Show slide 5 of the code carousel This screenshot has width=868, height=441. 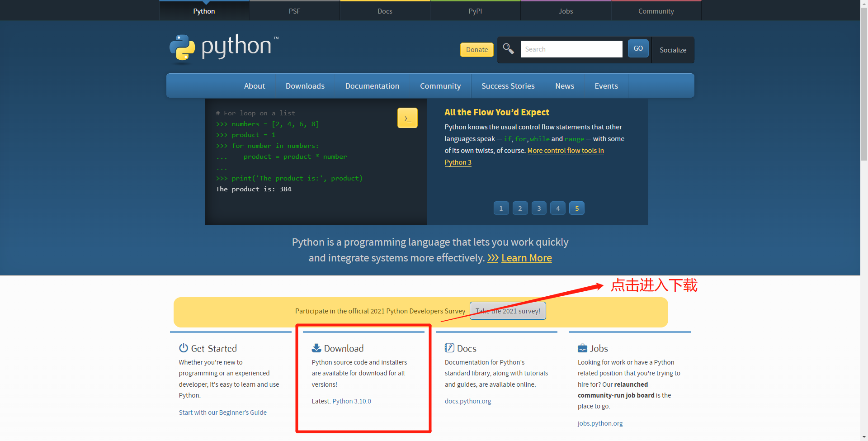coord(577,209)
